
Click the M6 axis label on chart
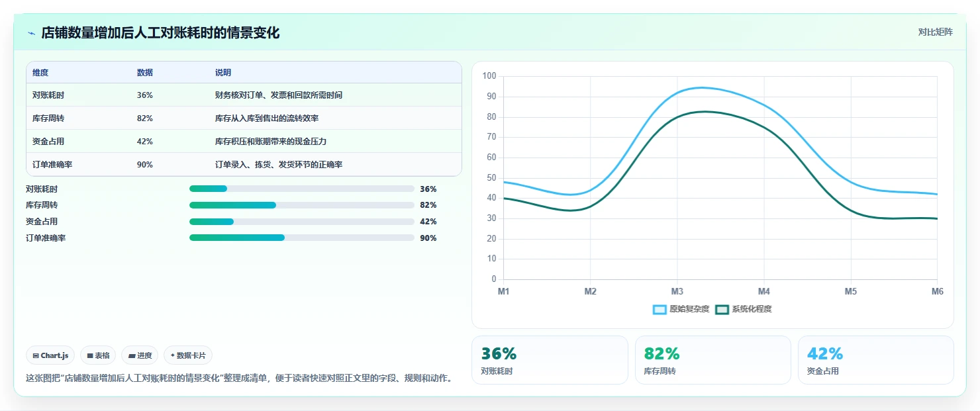coord(937,292)
